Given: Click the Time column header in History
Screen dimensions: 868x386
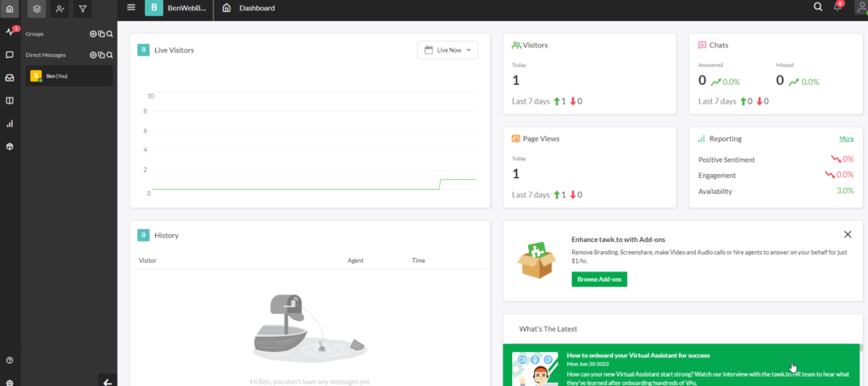Looking at the screenshot, I should [x=419, y=260].
